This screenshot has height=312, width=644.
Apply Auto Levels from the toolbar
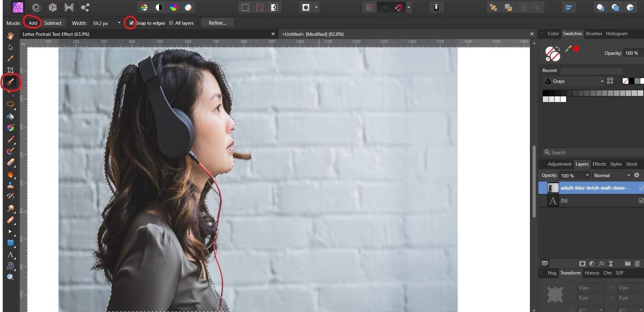144,7
